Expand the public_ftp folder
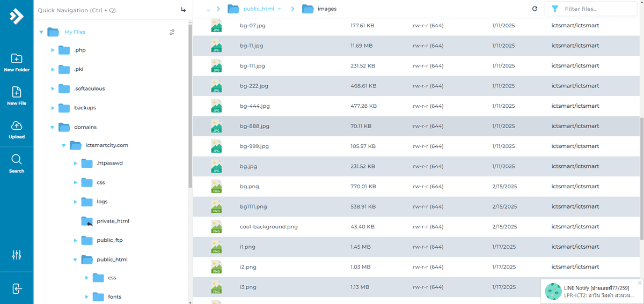 click(75, 240)
